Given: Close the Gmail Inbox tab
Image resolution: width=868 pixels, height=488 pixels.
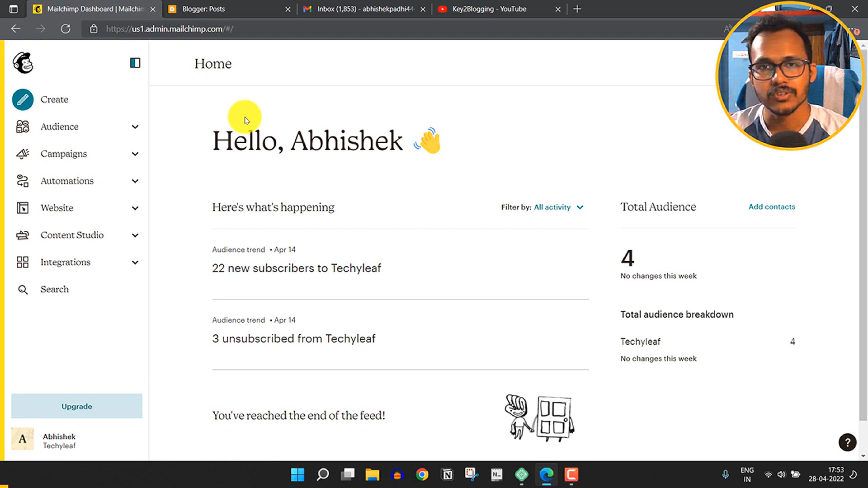Looking at the screenshot, I should click(423, 9).
